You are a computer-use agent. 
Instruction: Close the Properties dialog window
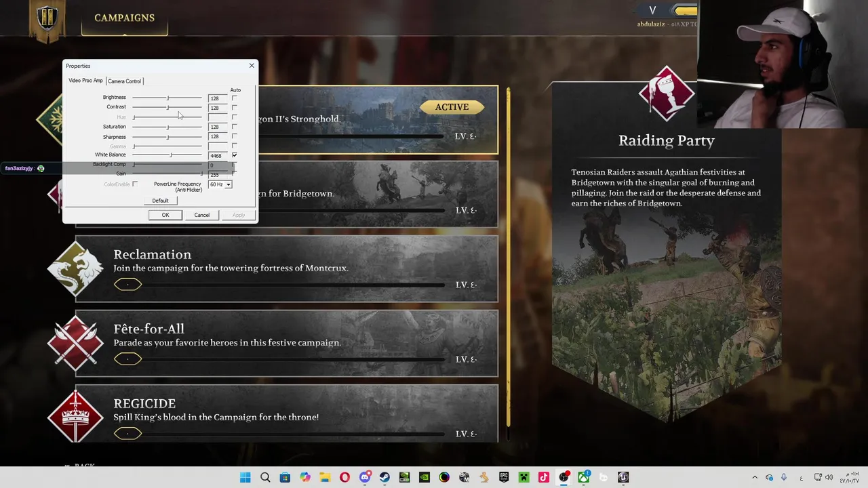(252, 66)
